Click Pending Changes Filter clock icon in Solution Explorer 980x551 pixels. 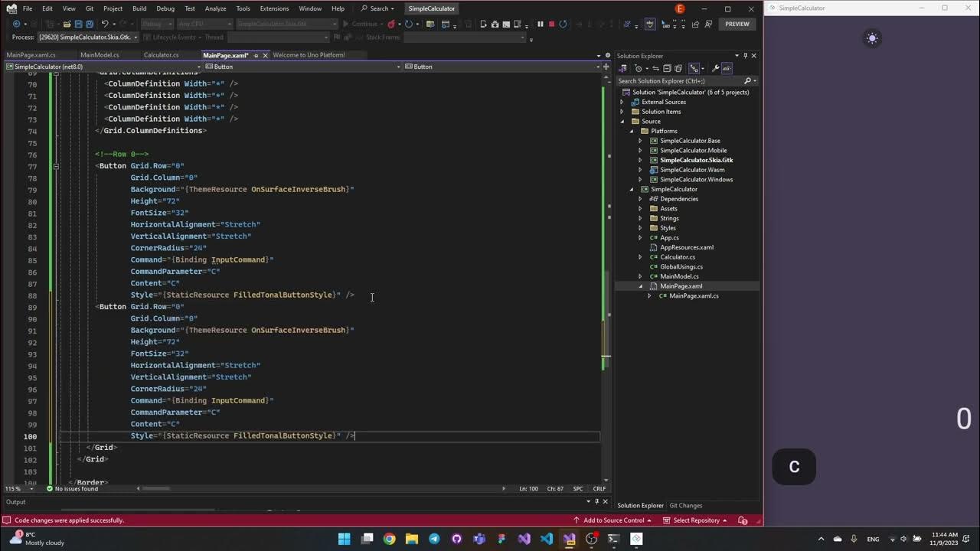(639, 68)
